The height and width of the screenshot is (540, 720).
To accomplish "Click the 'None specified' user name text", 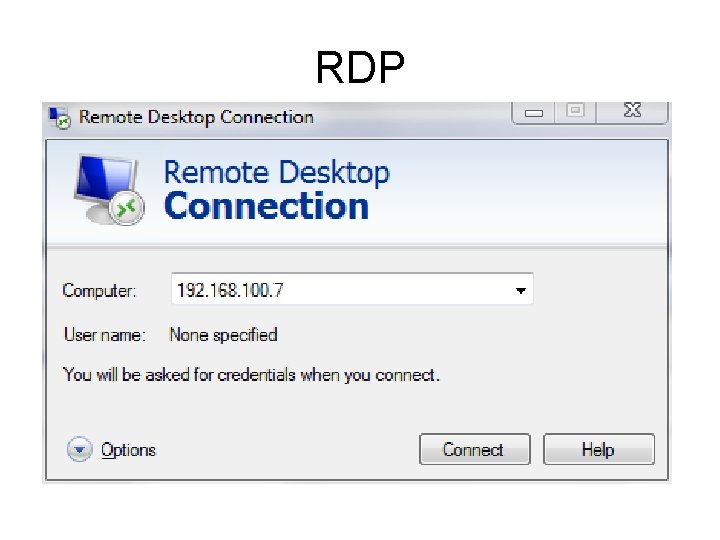I will [x=224, y=335].
